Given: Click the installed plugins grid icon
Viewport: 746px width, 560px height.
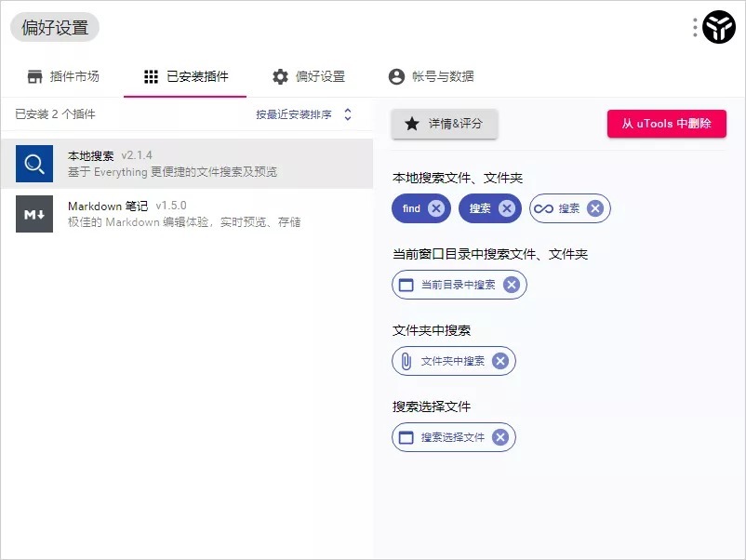Looking at the screenshot, I should 151,76.
